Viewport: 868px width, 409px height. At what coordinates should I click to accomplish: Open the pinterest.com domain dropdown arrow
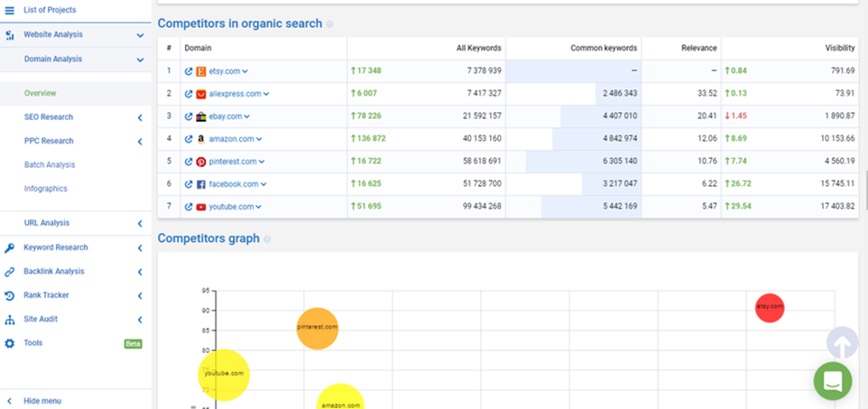[x=262, y=163]
